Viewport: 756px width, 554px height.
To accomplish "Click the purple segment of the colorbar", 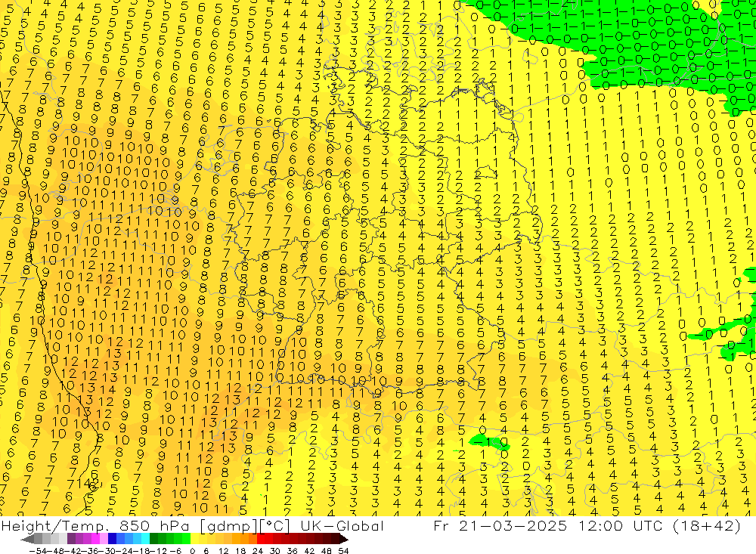I will click(x=71, y=539).
